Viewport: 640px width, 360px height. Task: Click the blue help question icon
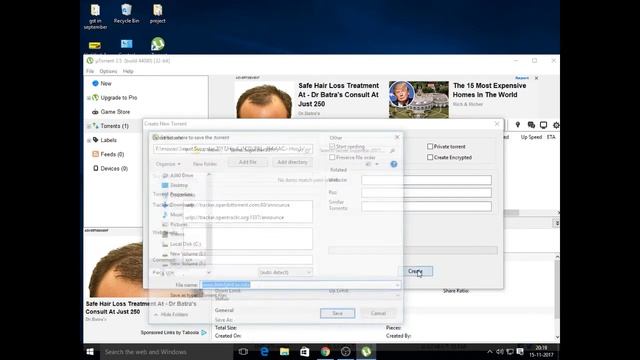pos(393,164)
